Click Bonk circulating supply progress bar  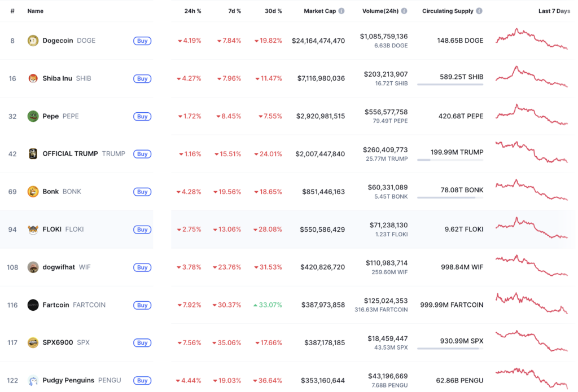(450, 197)
